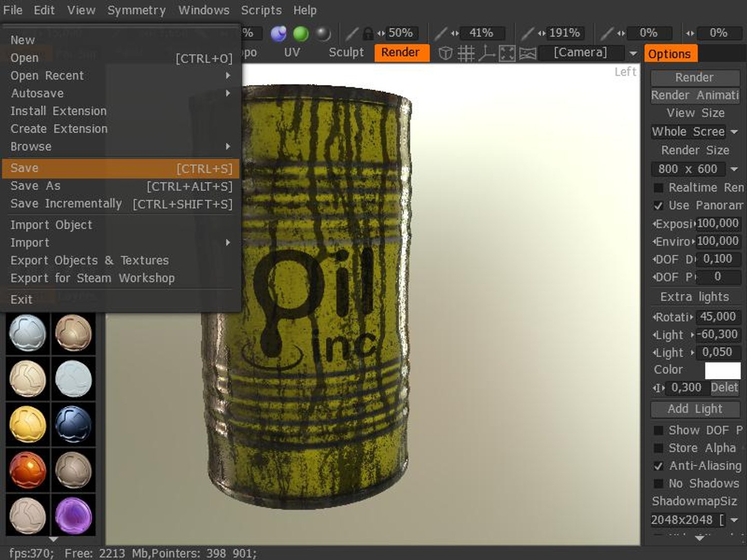Switch to the Sculpt room tab
This screenshot has height=560, width=747.
click(346, 52)
